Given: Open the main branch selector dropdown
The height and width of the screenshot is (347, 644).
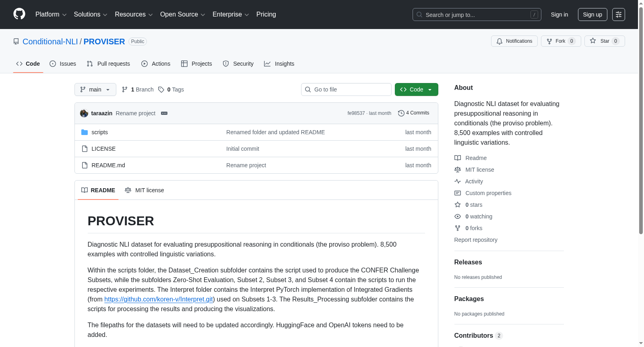Looking at the screenshot, I should pyautogui.click(x=95, y=89).
